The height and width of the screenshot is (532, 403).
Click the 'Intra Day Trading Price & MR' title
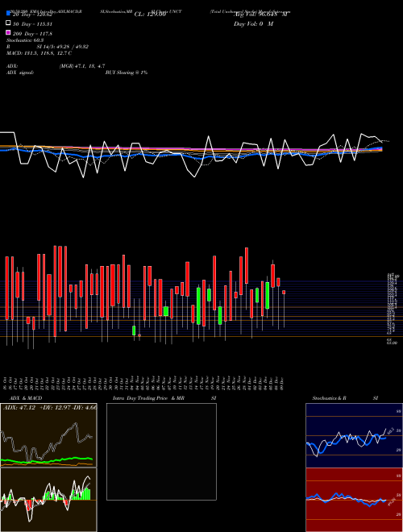point(148,398)
